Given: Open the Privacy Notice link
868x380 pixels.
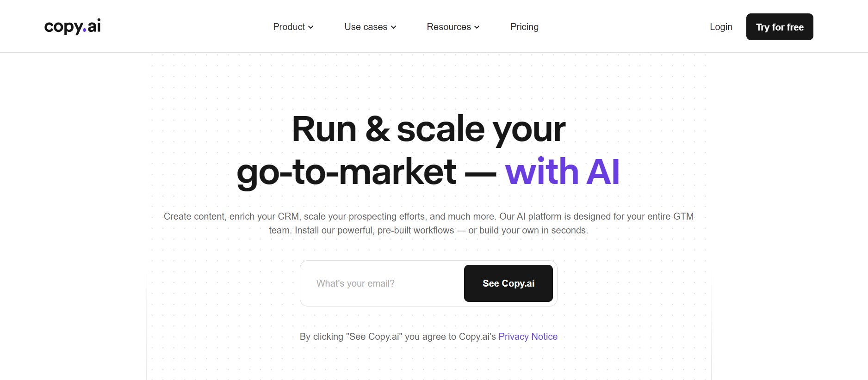Looking at the screenshot, I should pyautogui.click(x=528, y=337).
